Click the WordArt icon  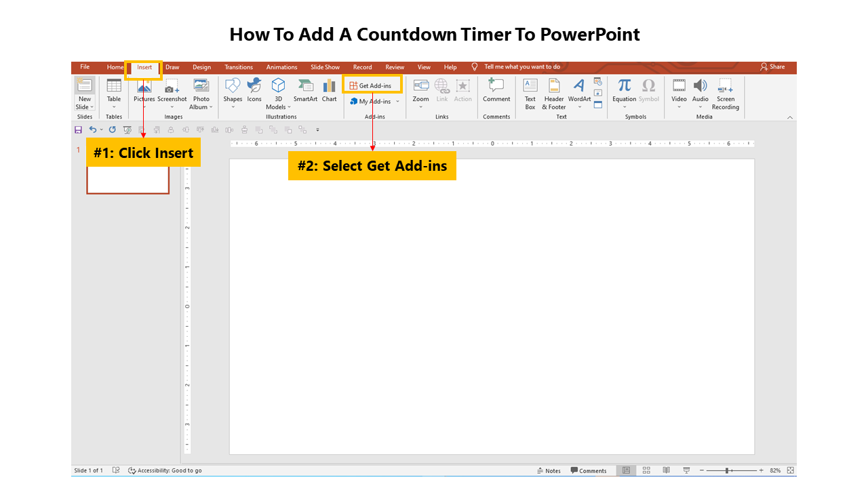pyautogui.click(x=578, y=85)
